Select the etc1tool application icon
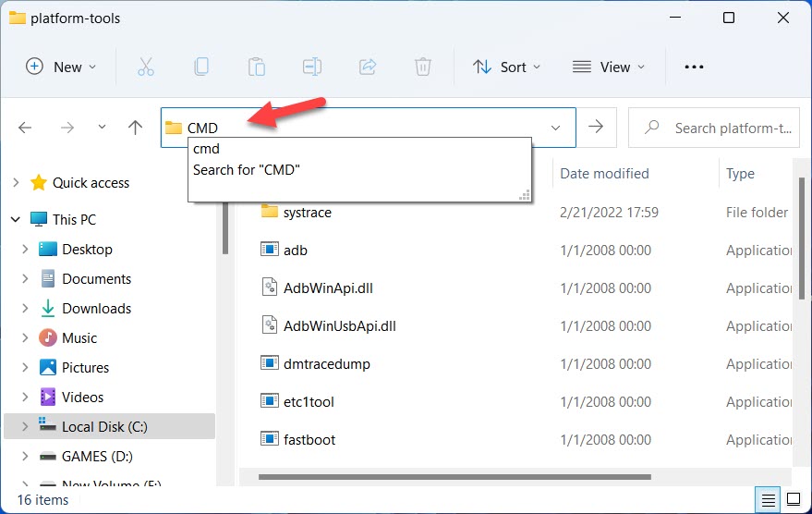The image size is (812, 514). [270, 400]
